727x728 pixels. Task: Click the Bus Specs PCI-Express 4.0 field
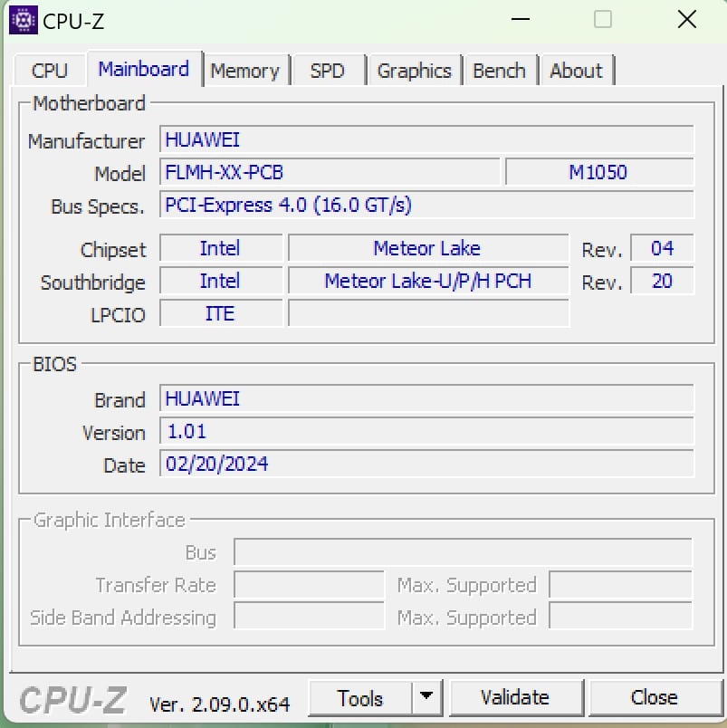tap(426, 206)
